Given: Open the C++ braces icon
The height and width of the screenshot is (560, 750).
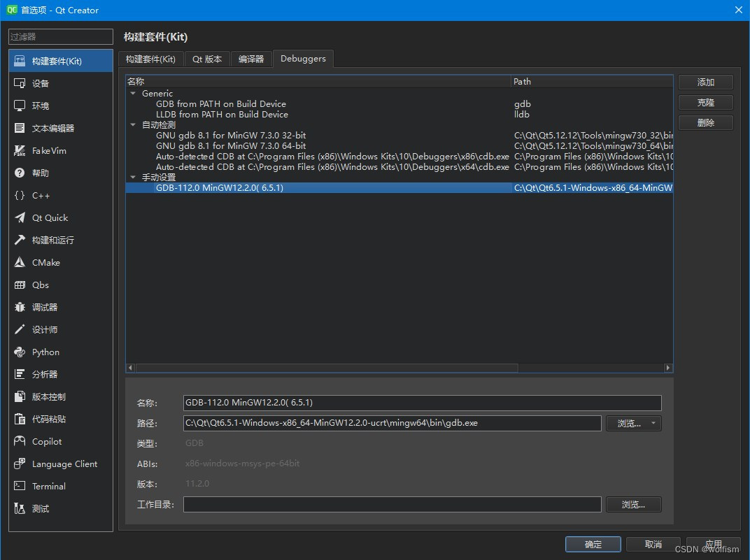Looking at the screenshot, I should click(x=20, y=196).
